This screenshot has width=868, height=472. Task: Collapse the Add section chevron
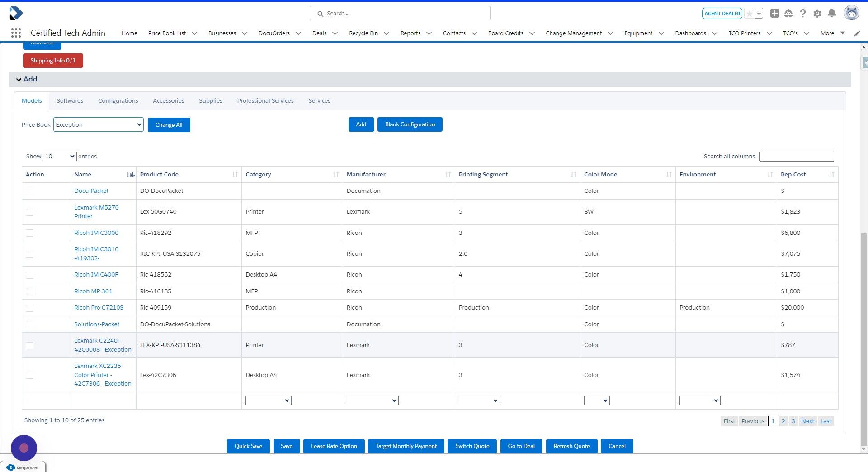click(19, 79)
